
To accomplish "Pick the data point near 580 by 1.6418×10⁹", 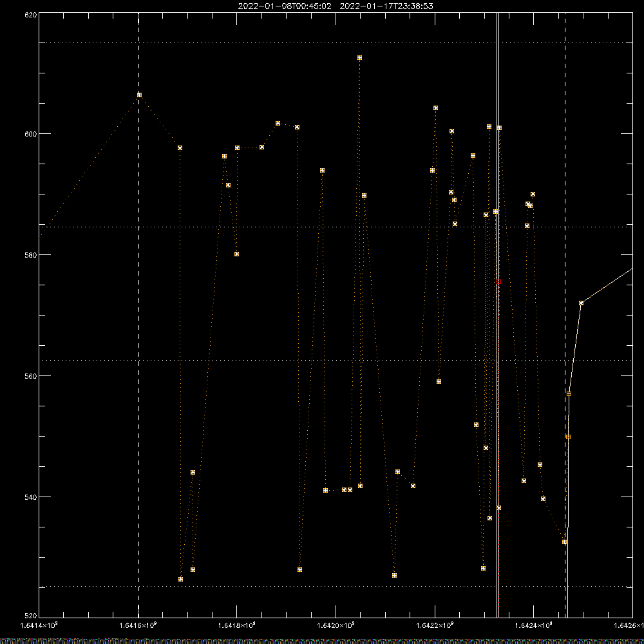I will coord(236,254).
